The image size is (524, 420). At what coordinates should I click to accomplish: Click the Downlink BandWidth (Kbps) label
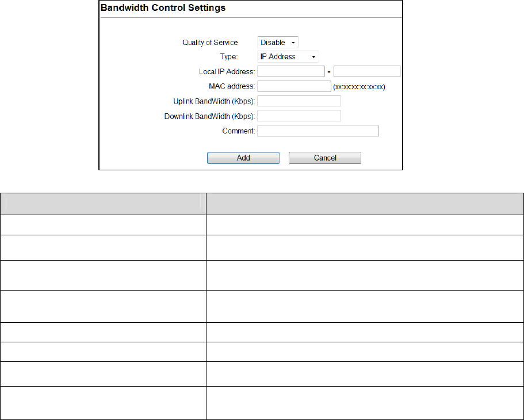[x=209, y=117]
